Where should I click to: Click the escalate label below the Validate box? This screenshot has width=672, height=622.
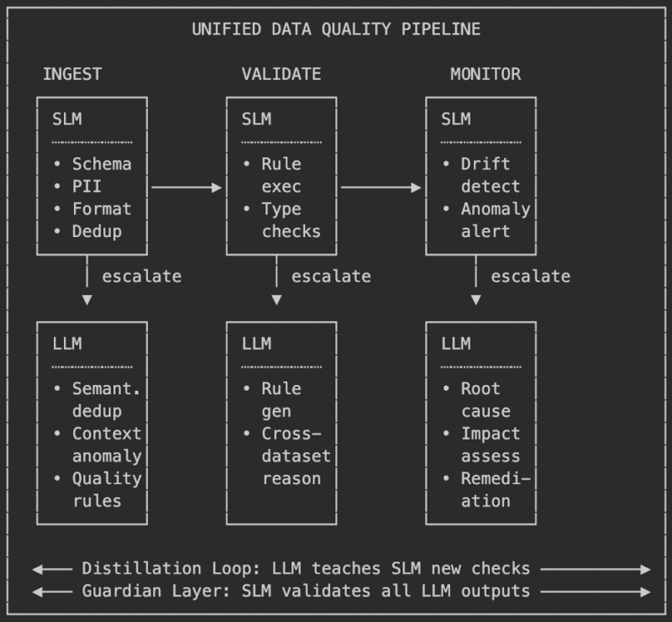(331, 277)
